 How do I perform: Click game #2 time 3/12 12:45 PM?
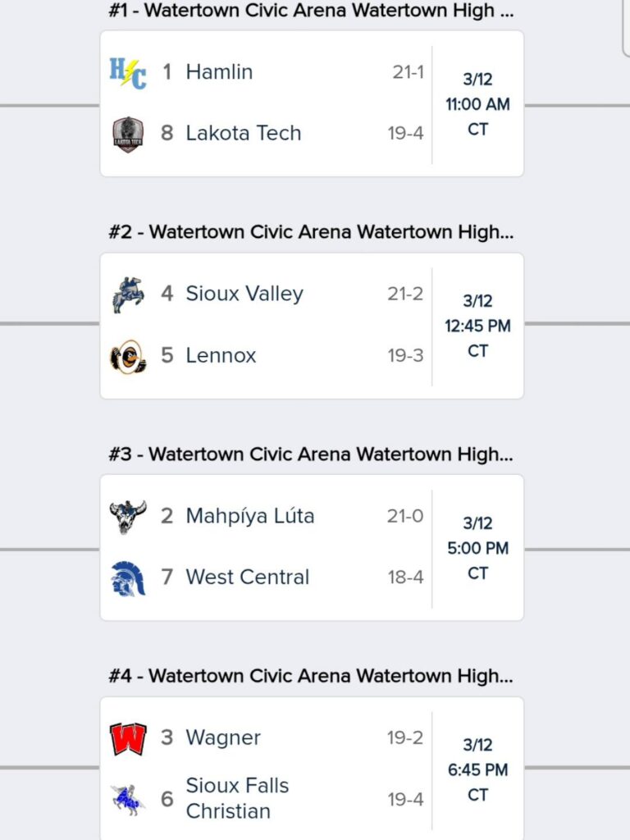point(477,326)
